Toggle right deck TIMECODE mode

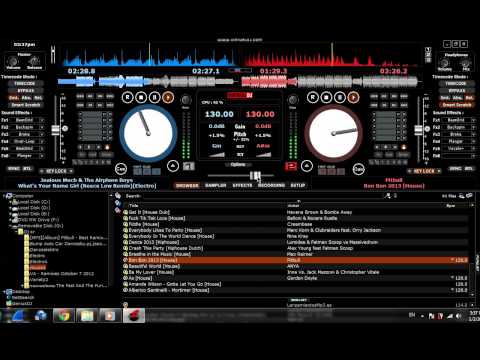pos(457,83)
